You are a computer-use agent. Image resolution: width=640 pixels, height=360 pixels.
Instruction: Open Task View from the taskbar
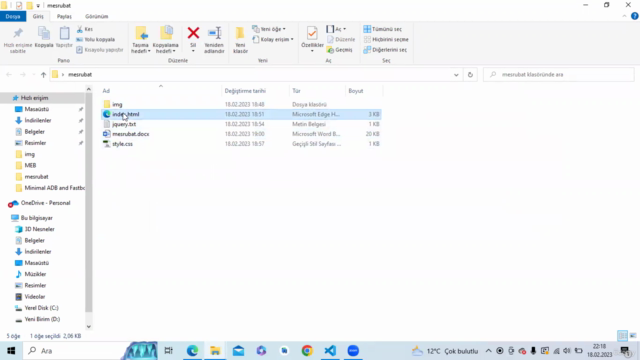pyautogui.click(x=169, y=351)
